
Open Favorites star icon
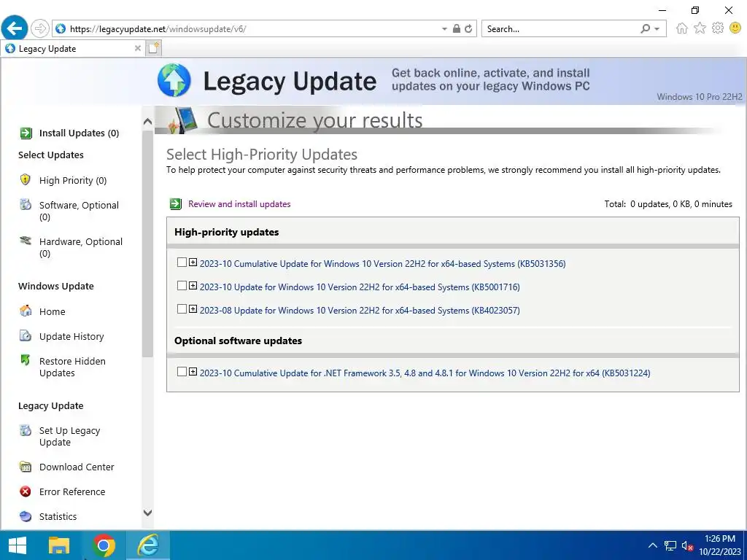pyautogui.click(x=700, y=28)
